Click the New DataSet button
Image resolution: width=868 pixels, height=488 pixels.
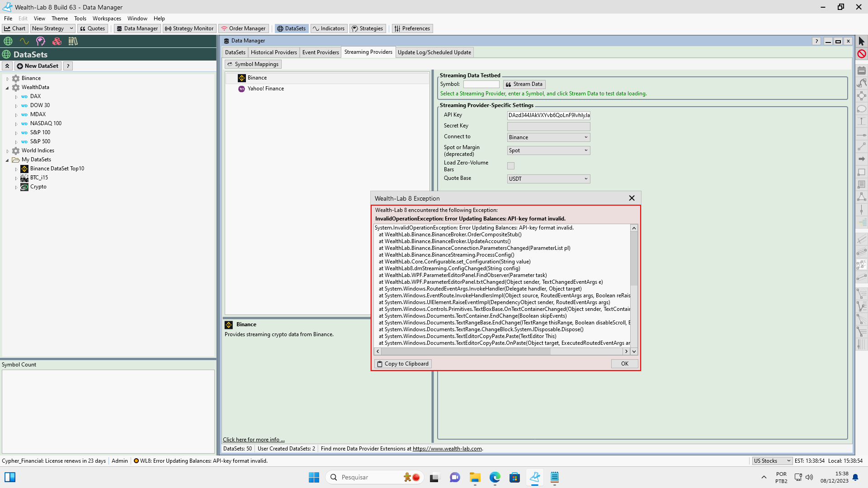coord(38,66)
